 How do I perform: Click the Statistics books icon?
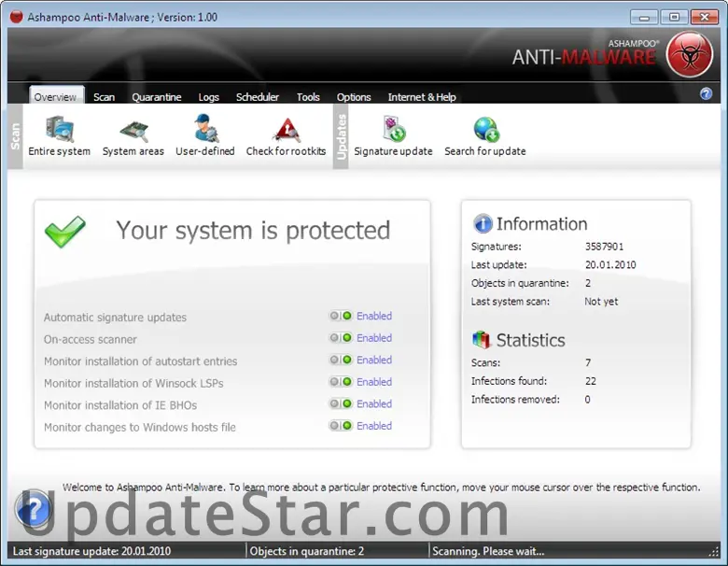tap(481, 340)
